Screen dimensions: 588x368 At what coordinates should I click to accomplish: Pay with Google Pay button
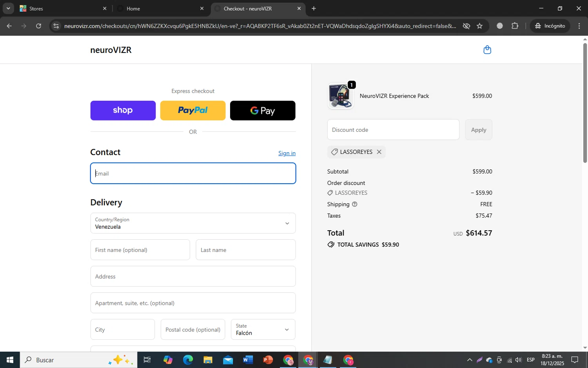tap(263, 111)
